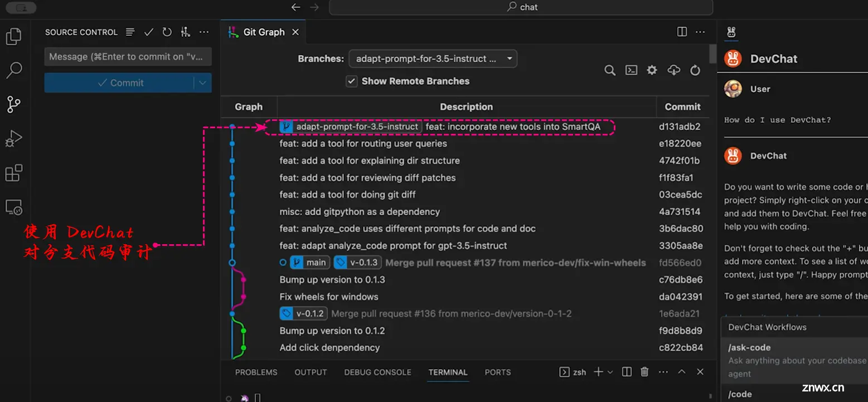Close the bottom panel

click(x=700, y=372)
